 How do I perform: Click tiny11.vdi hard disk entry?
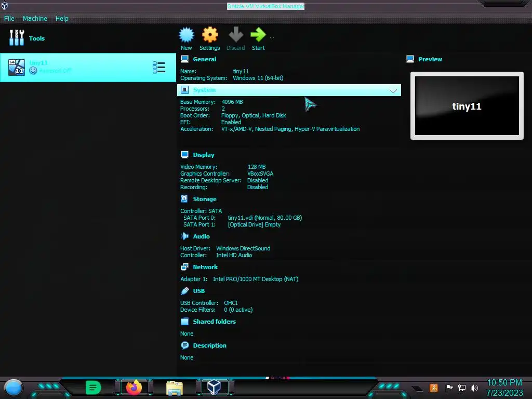pyautogui.click(x=264, y=218)
